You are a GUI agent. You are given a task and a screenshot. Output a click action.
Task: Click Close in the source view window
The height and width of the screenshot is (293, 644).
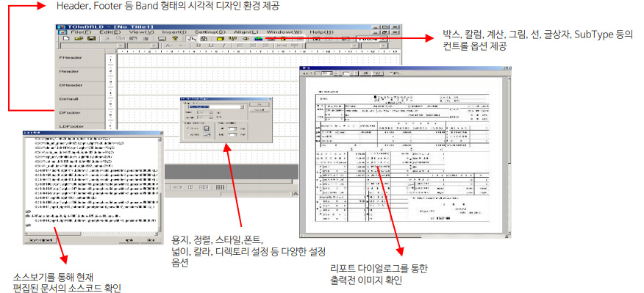click(151, 240)
